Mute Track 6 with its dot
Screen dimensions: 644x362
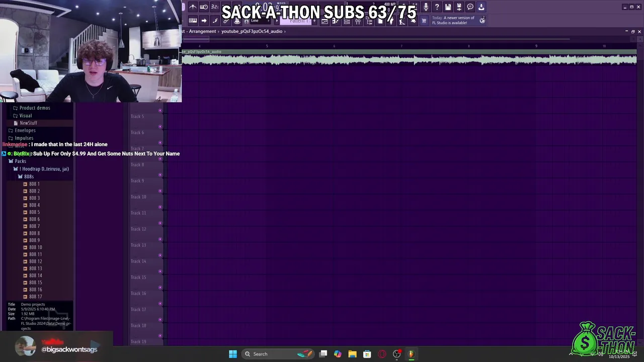[160, 143]
